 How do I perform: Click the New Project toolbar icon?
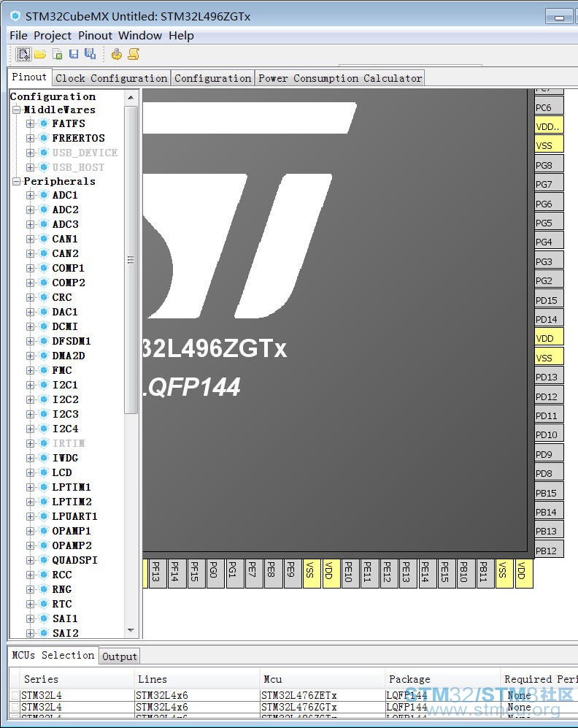23,54
